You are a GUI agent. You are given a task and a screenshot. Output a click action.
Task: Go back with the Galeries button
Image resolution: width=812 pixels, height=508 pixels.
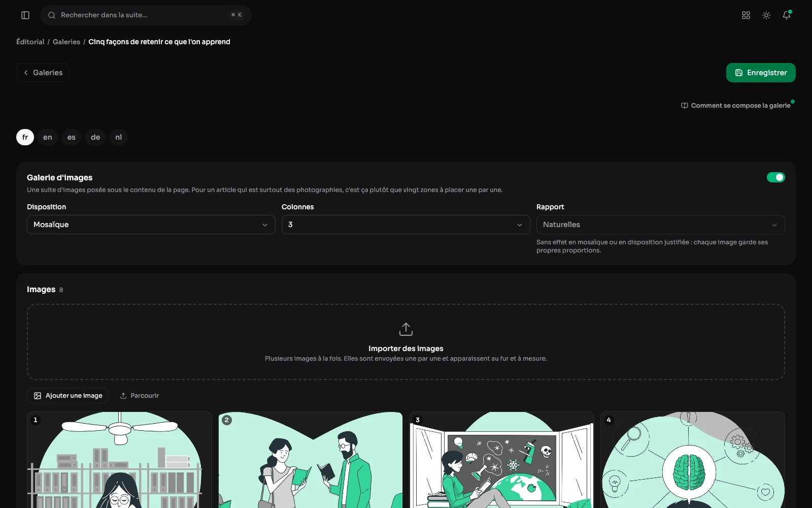[43, 73]
